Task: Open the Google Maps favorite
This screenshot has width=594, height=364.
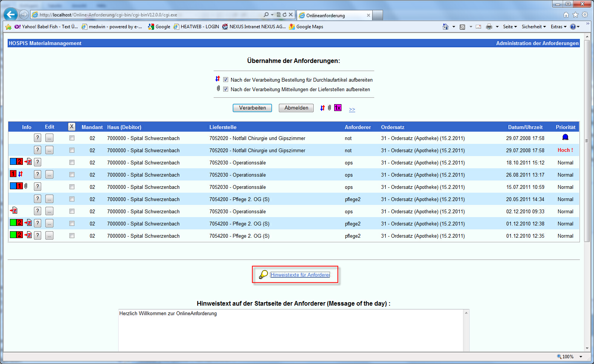Action: pyautogui.click(x=306, y=27)
